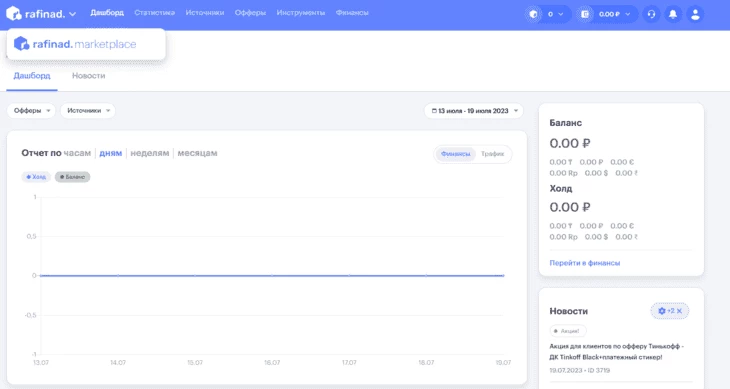
Task: Click the wallet balance icon in header
Action: 585,14
